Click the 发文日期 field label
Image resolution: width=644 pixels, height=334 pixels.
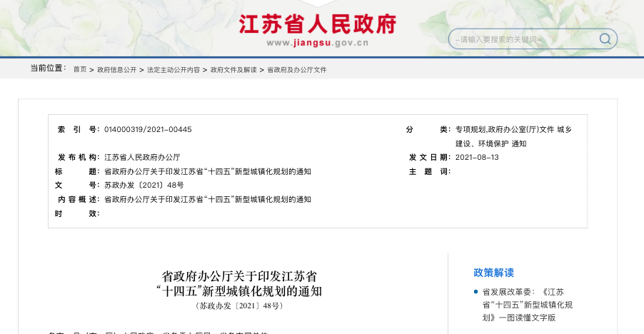click(x=429, y=157)
